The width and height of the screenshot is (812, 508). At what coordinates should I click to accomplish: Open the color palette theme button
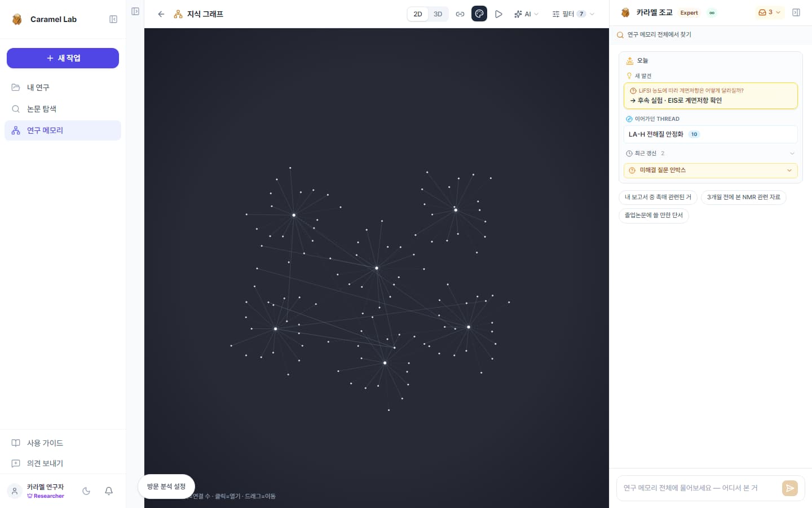point(479,14)
